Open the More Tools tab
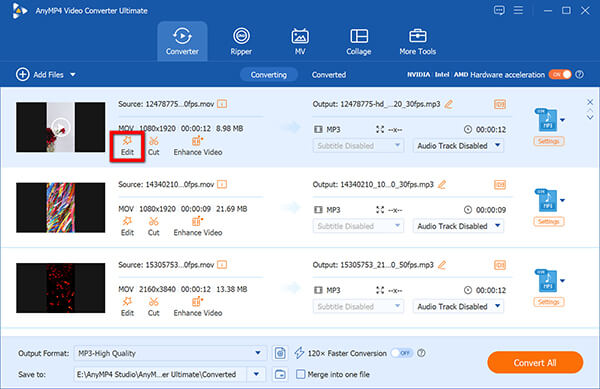 (x=417, y=41)
